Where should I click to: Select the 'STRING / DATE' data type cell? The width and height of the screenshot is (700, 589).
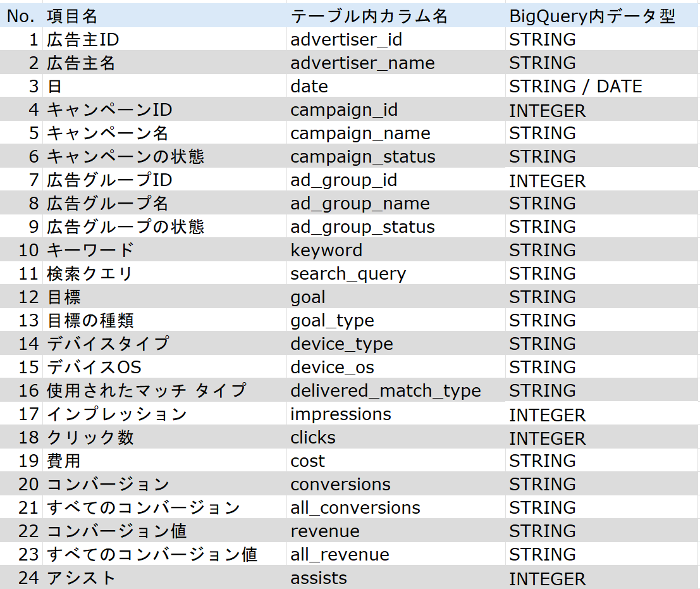[601, 86]
